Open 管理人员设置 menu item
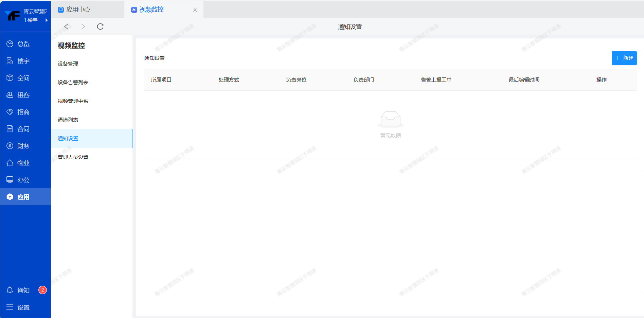The width and height of the screenshot is (644, 318). pyautogui.click(x=73, y=157)
